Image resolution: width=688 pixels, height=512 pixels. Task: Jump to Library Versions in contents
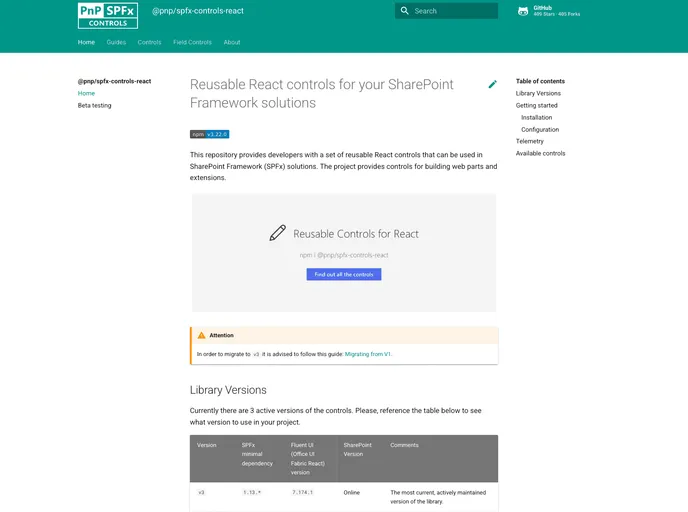point(538,93)
